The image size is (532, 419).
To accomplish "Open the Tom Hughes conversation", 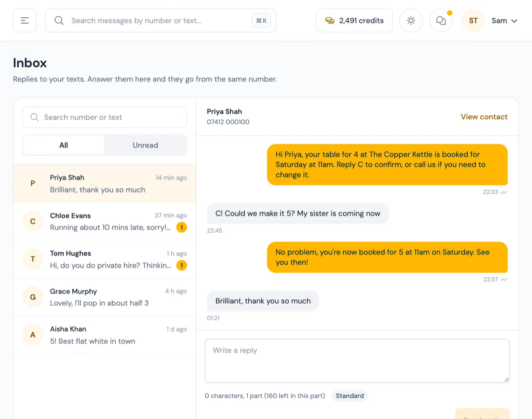I will point(105,259).
